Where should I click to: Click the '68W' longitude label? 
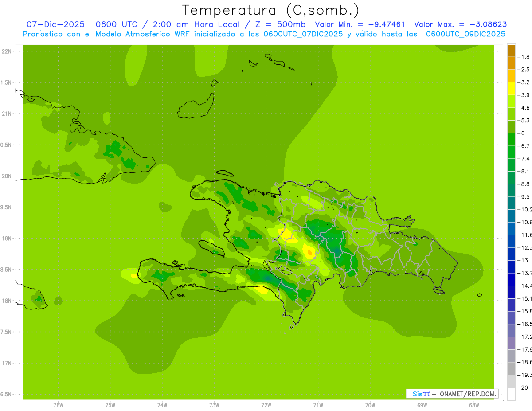[x=474, y=405]
